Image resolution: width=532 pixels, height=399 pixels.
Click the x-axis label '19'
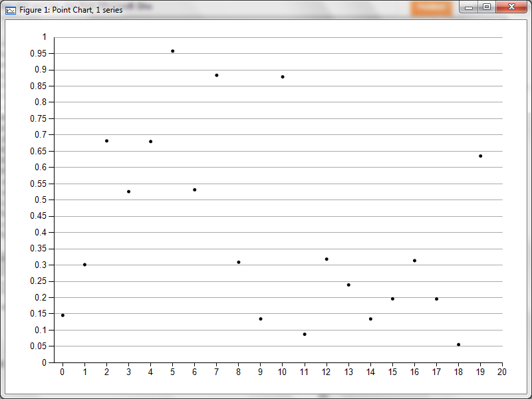click(x=480, y=372)
